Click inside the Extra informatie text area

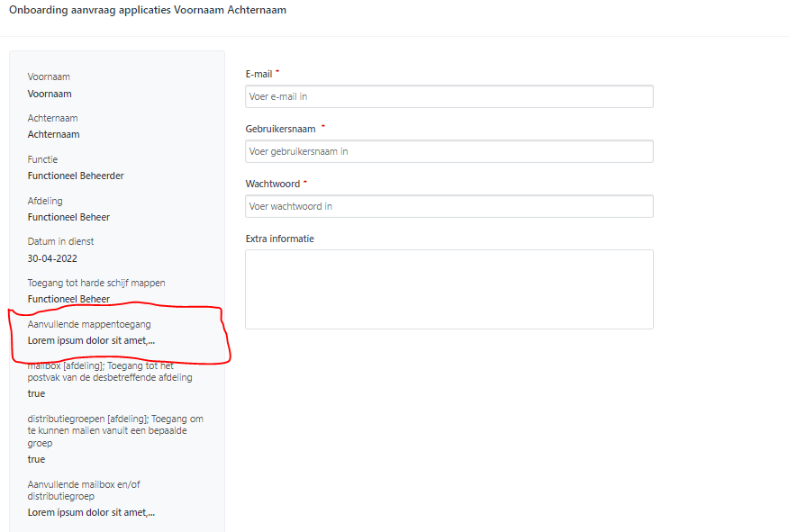point(449,290)
